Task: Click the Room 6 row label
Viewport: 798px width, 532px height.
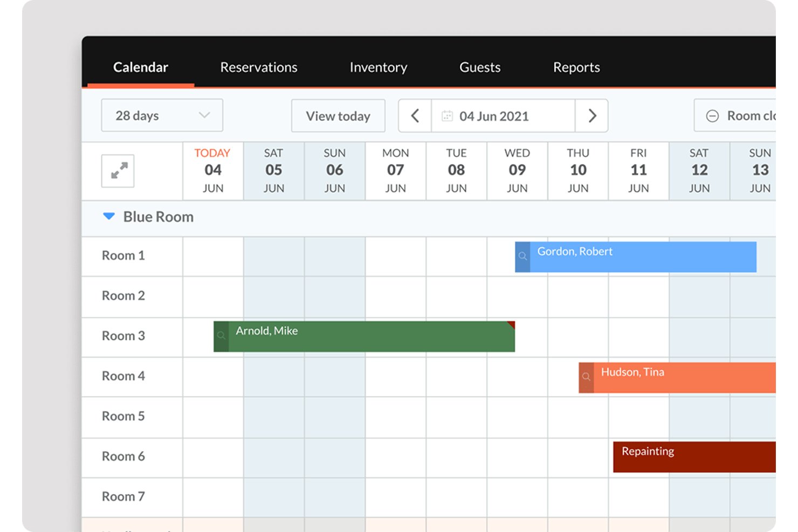Action: (x=123, y=457)
